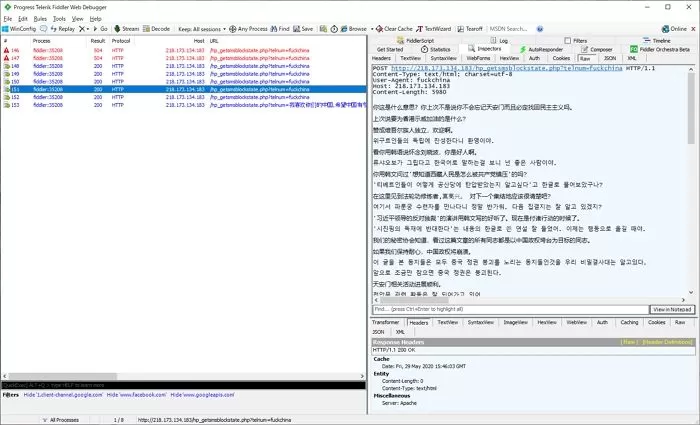Click the screenshot camera icon in the toolbar
Screen dimensions: 700x425
(323, 29)
